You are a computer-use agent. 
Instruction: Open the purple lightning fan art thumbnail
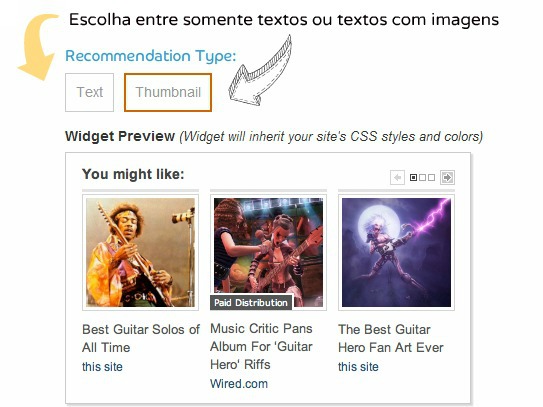tap(397, 252)
